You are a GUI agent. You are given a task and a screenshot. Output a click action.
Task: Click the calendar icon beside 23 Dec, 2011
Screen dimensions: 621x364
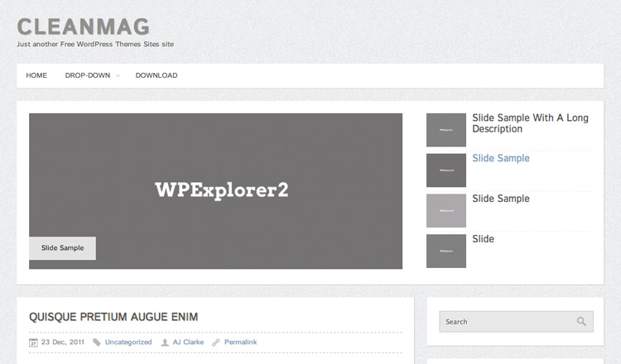click(33, 342)
